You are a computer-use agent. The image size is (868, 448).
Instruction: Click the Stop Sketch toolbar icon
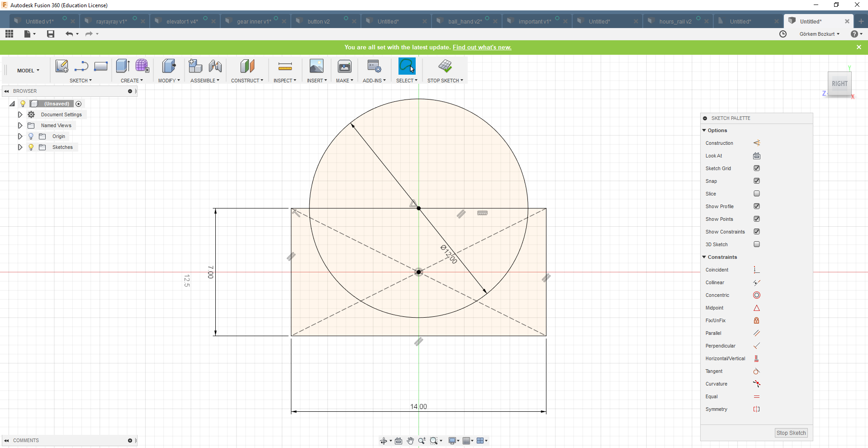pos(445,66)
